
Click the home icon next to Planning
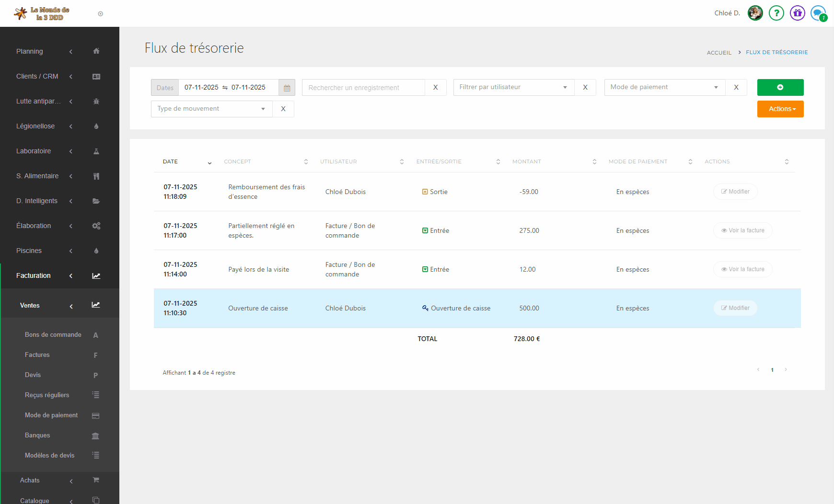coord(96,51)
